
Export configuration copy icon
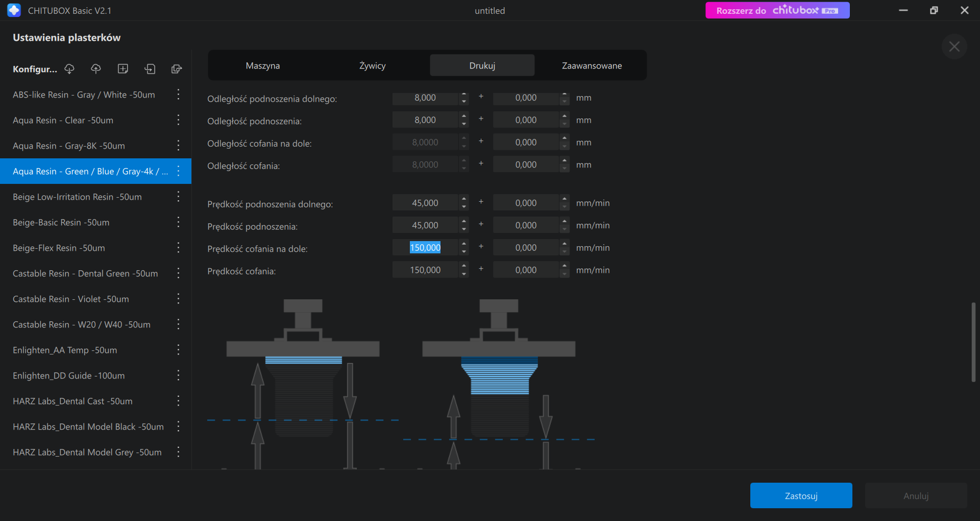(177, 69)
